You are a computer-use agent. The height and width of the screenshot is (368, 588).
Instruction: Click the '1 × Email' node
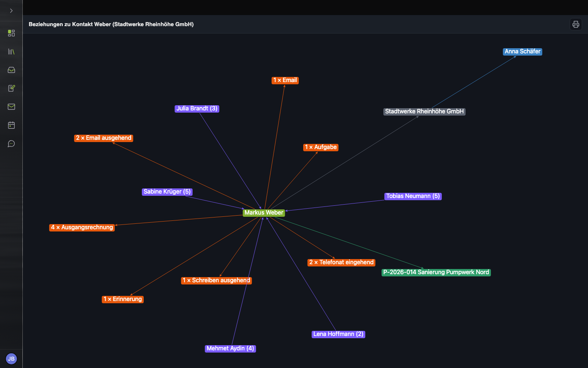pyautogui.click(x=285, y=80)
